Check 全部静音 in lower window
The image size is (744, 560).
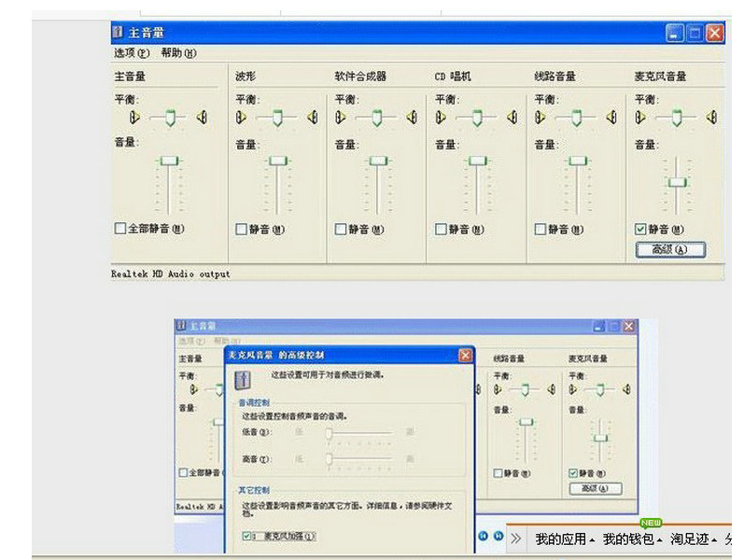tap(183, 472)
